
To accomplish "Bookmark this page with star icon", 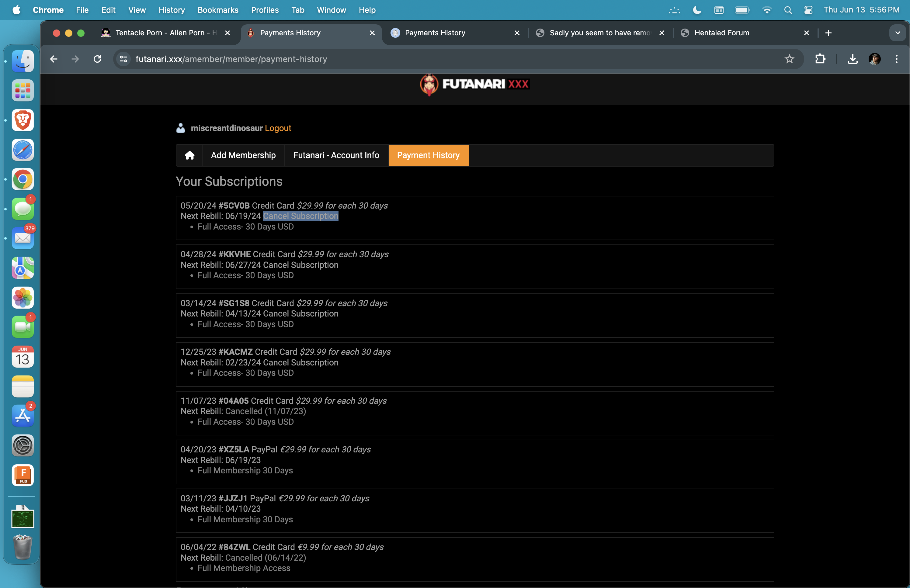I will (x=789, y=59).
